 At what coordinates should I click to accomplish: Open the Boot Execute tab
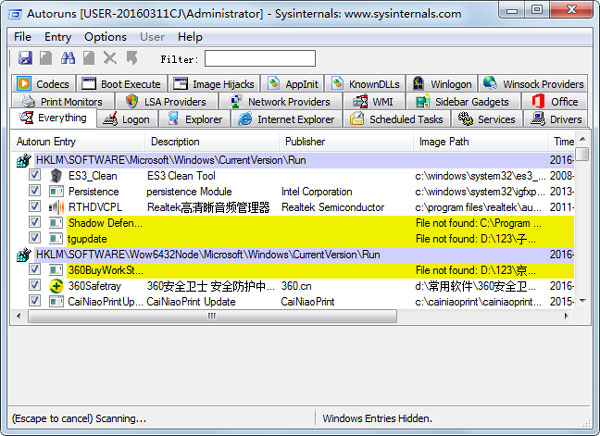(122, 84)
